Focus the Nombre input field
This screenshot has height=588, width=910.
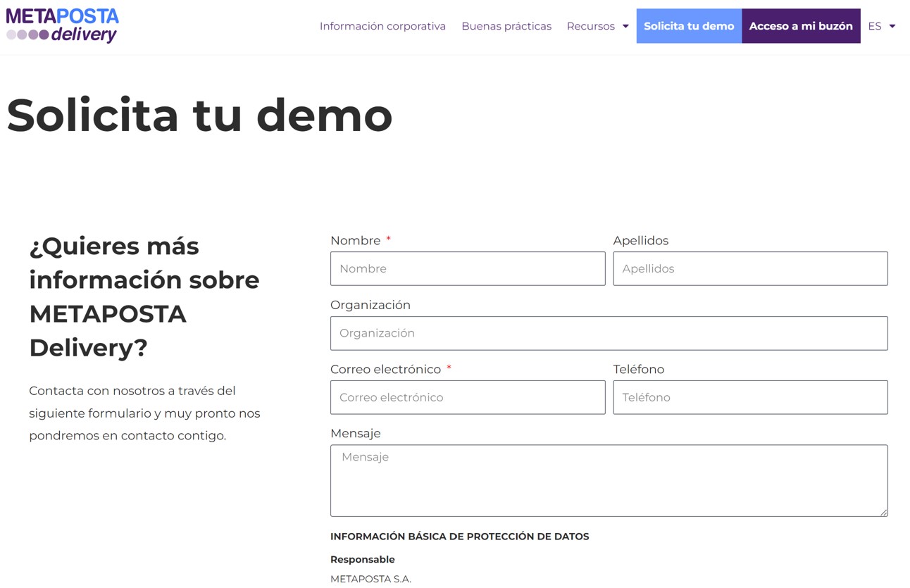click(x=467, y=268)
